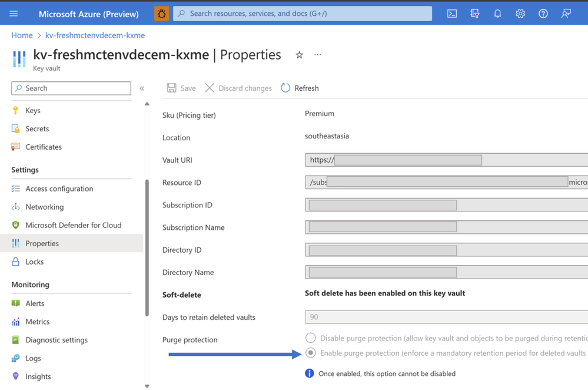Click the information icon near purge note
Viewport: 588px width, 390px height.
(310, 373)
